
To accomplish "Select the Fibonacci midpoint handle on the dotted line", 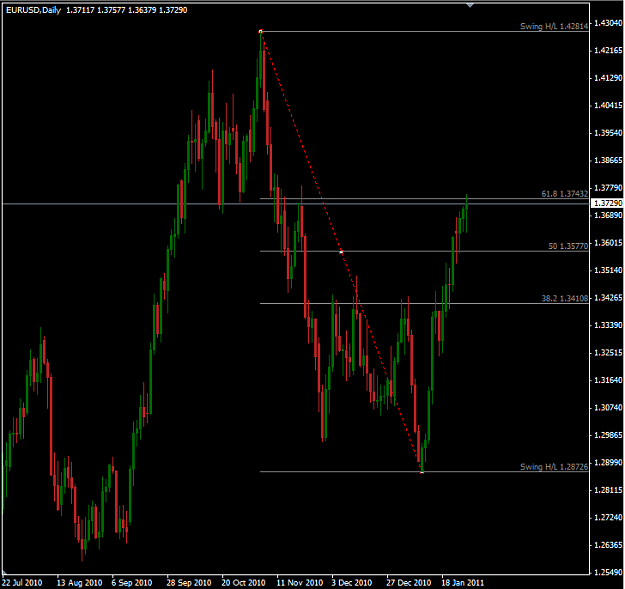I will tap(341, 252).
